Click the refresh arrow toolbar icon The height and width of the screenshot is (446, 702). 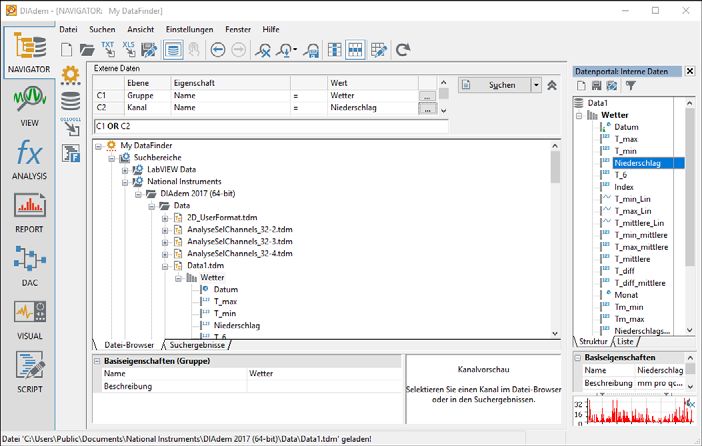click(x=403, y=50)
